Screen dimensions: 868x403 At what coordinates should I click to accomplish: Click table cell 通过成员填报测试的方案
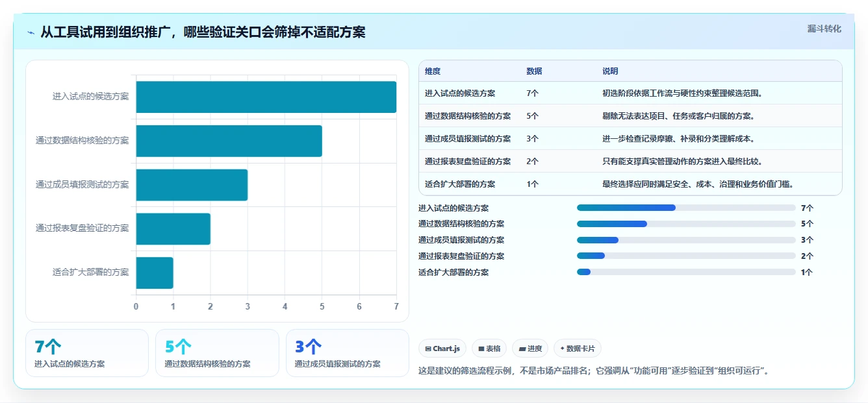[468, 139]
